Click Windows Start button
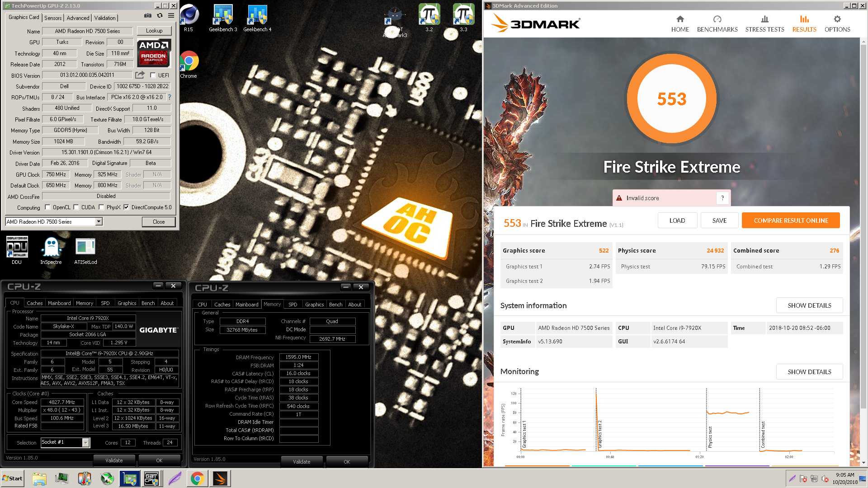 [x=13, y=479]
